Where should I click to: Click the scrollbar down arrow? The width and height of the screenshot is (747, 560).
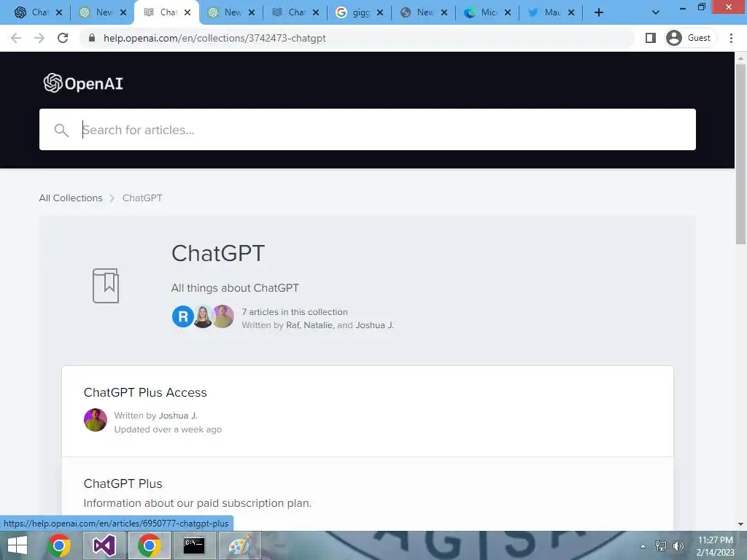tap(740, 524)
